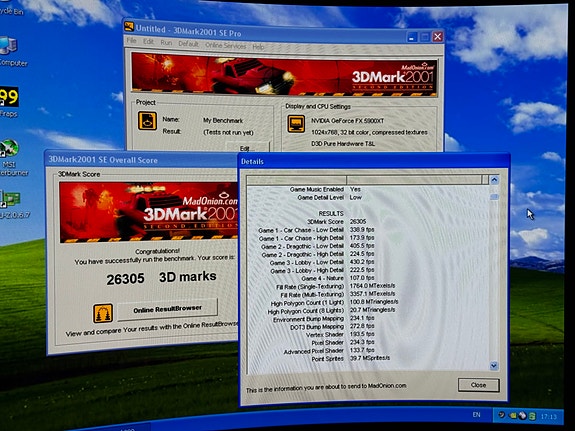Click the EN language indicator in taskbar
Viewport: 575px width, 431px height.
476,414
